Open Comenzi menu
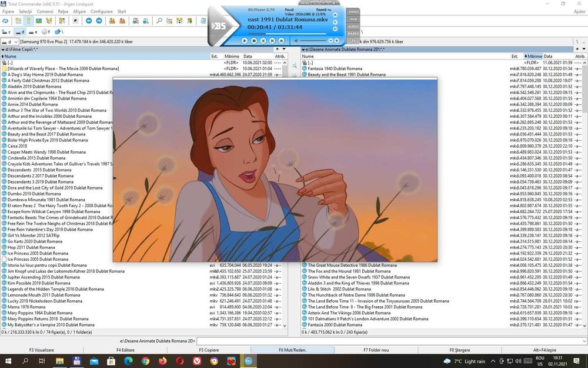The height and width of the screenshot is (368, 588). point(45,12)
